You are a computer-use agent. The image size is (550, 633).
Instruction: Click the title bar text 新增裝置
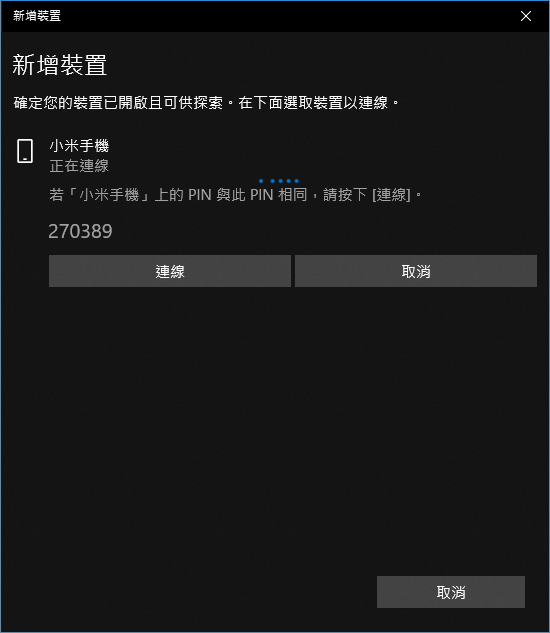pyautogui.click(x=37, y=16)
